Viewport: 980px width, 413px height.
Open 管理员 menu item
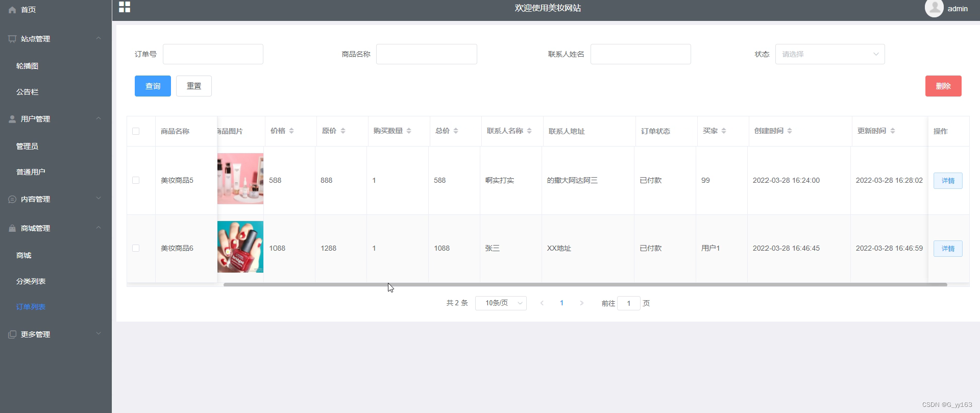pyautogui.click(x=27, y=146)
